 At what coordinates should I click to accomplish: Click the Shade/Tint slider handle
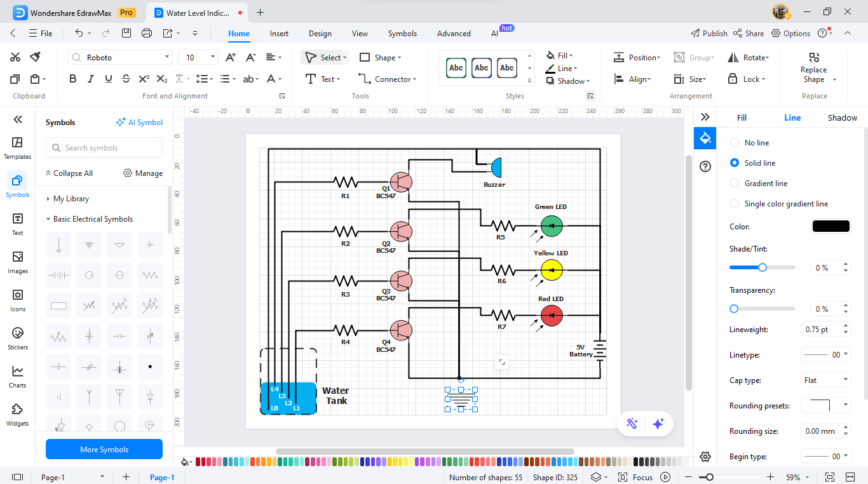tap(763, 267)
